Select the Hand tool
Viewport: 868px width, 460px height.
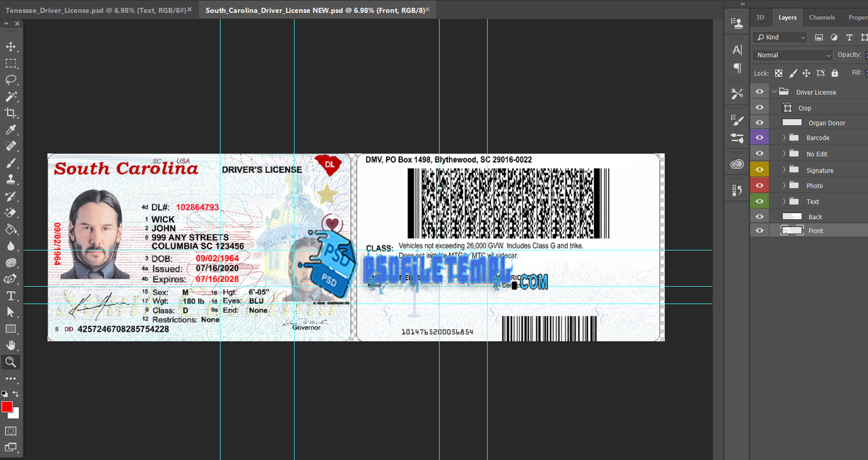(11, 345)
